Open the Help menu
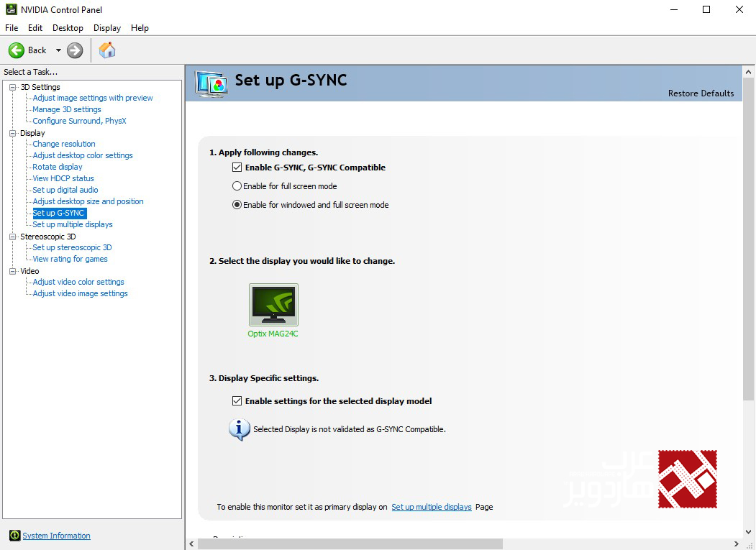 (x=140, y=28)
